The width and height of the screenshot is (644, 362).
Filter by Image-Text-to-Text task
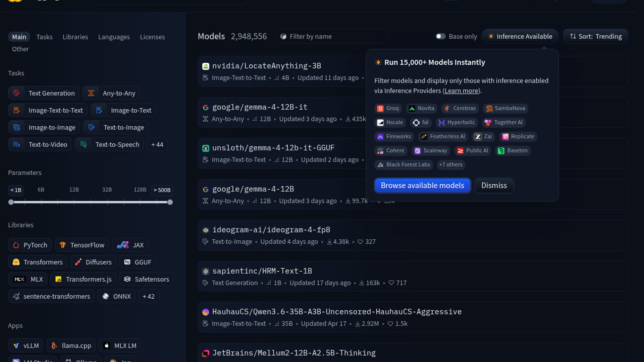(x=48, y=110)
